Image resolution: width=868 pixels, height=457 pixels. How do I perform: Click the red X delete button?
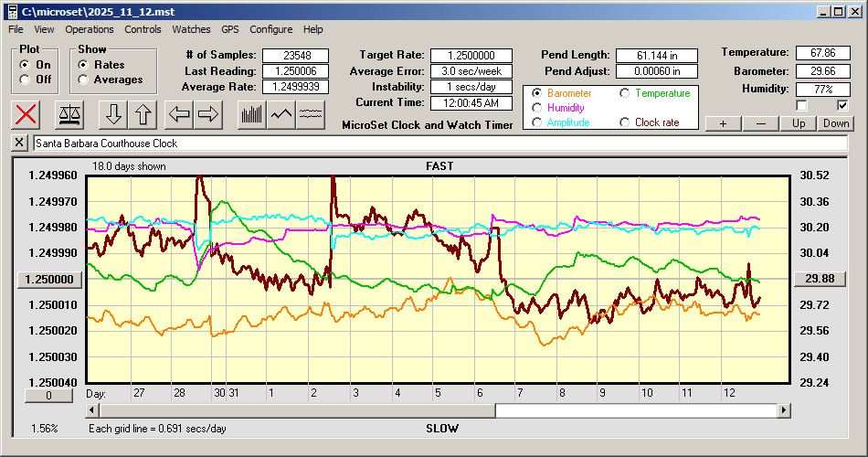pyautogui.click(x=26, y=114)
